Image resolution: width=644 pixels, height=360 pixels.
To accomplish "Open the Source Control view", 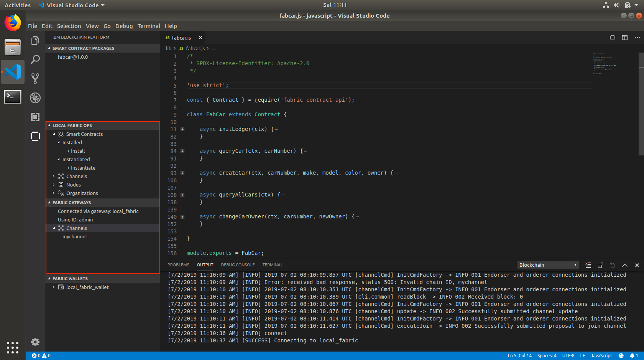I will pos(35,79).
